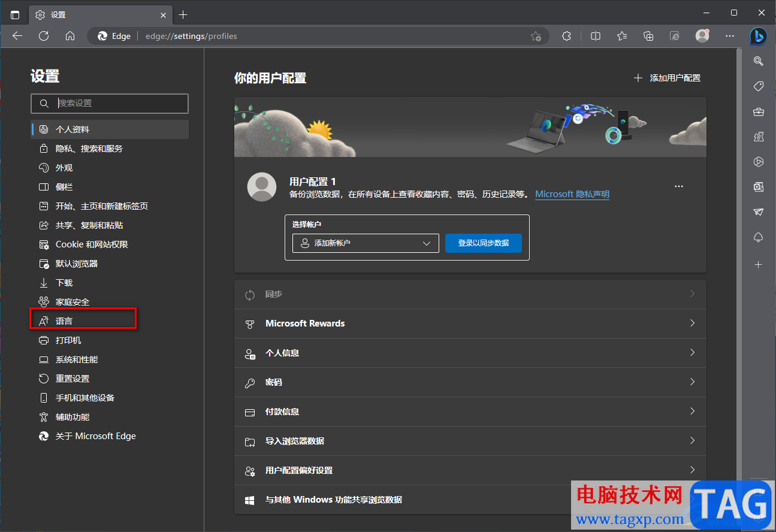Select 语言 in settings sidebar
Viewport: 776px width, 532px height.
coord(110,321)
